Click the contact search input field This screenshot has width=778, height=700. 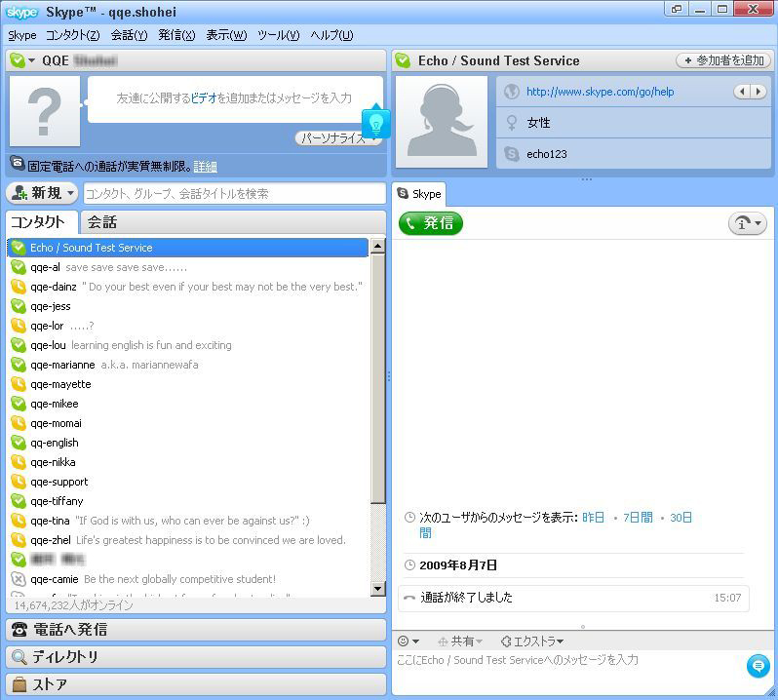point(234,193)
